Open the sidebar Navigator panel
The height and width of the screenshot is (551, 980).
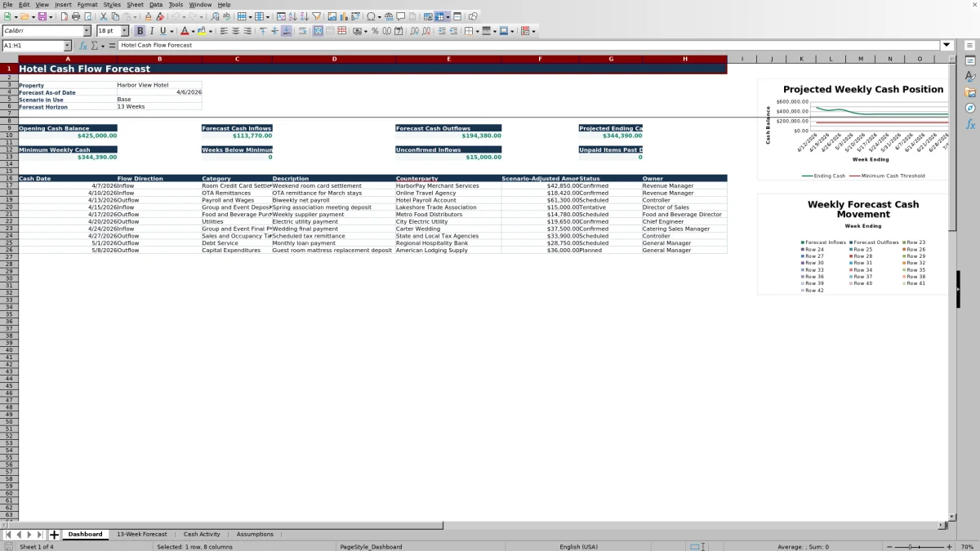click(x=970, y=108)
